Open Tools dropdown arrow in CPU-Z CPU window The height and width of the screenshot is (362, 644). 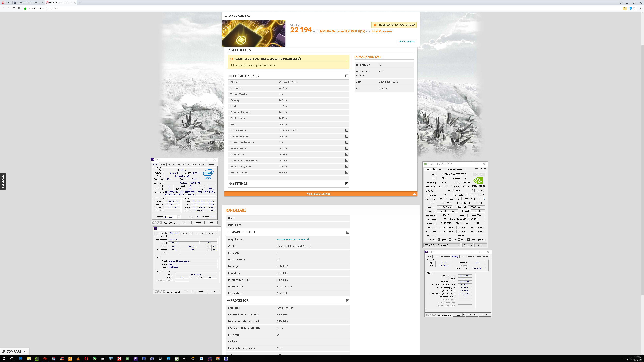(x=190, y=222)
